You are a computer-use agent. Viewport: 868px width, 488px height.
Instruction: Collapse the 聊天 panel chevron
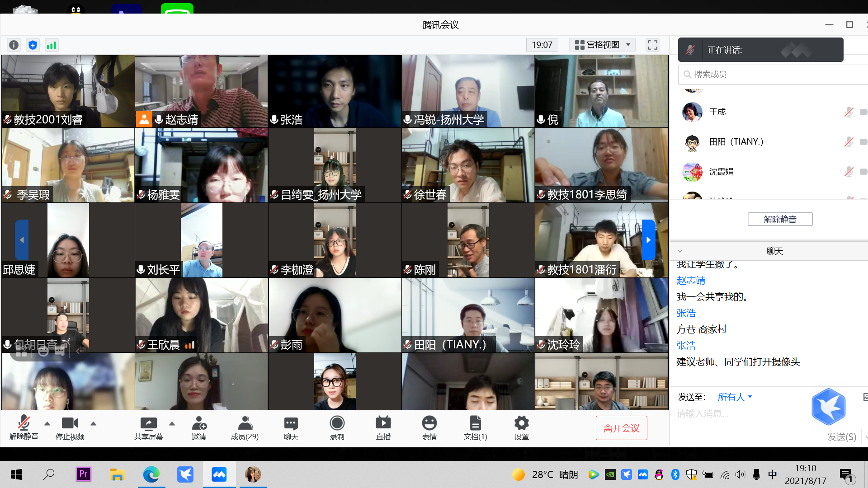pos(679,251)
